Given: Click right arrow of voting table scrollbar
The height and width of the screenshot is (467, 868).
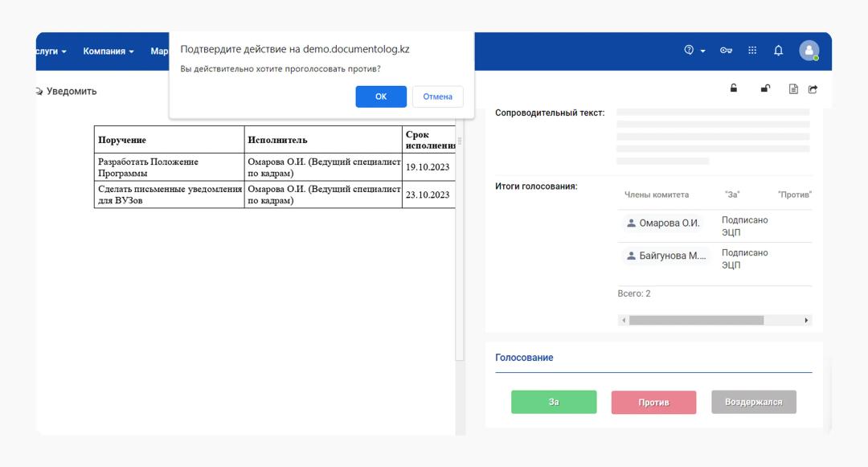Looking at the screenshot, I should click(x=806, y=320).
